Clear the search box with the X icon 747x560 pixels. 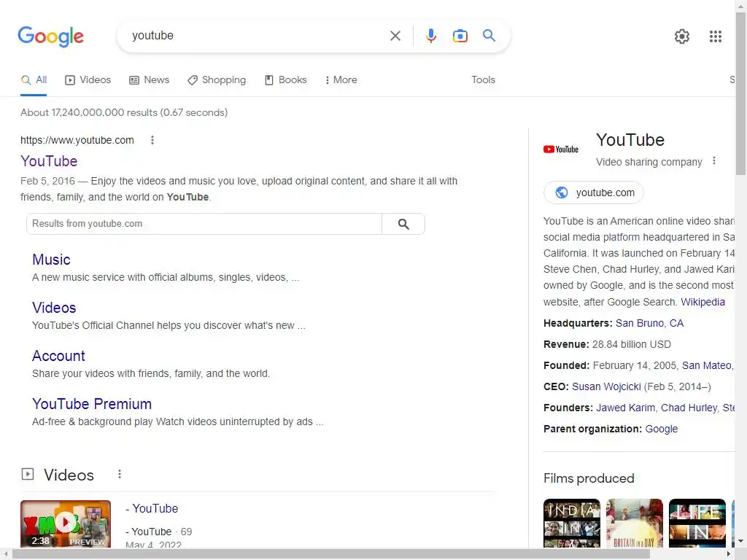coord(395,36)
